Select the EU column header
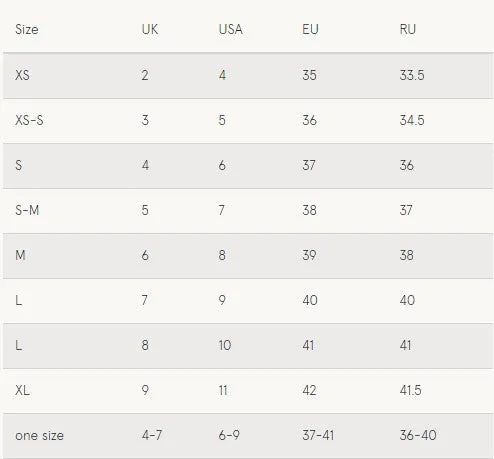 (310, 29)
